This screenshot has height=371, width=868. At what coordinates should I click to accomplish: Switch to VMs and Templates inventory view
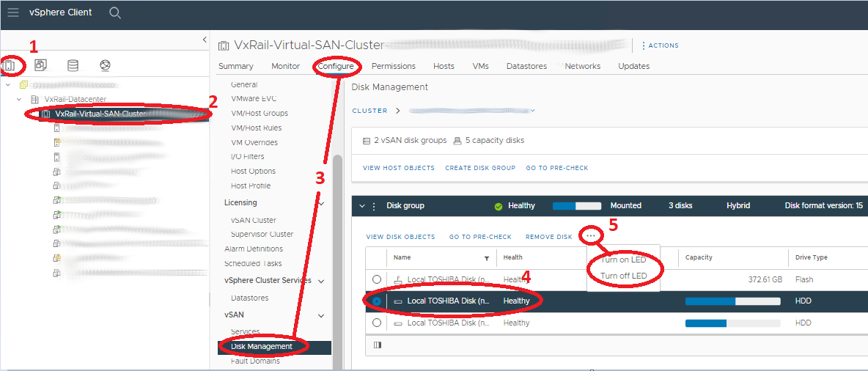pyautogui.click(x=40, y=65)
